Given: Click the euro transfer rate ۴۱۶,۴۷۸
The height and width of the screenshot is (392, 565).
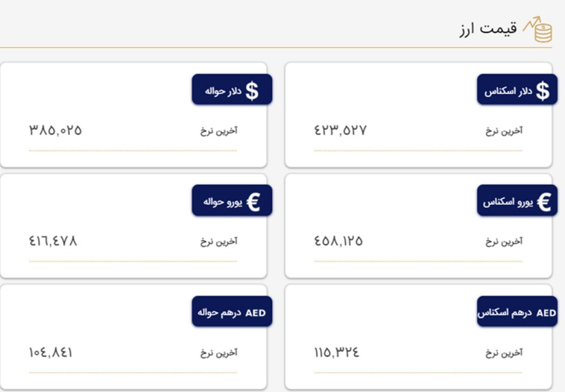Looking at the screenshot, I should pyautogui.click(x=53, y=241).
